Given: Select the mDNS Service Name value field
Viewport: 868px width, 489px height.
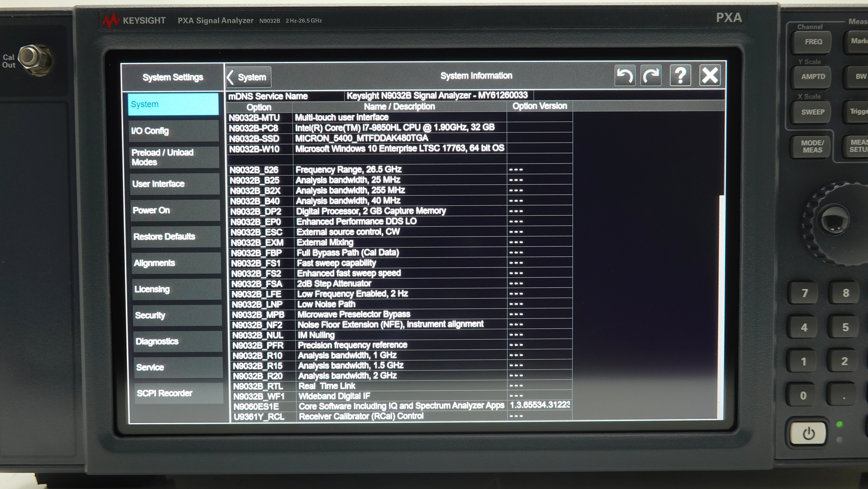Looking at the screenshot, I should (439, 95).
